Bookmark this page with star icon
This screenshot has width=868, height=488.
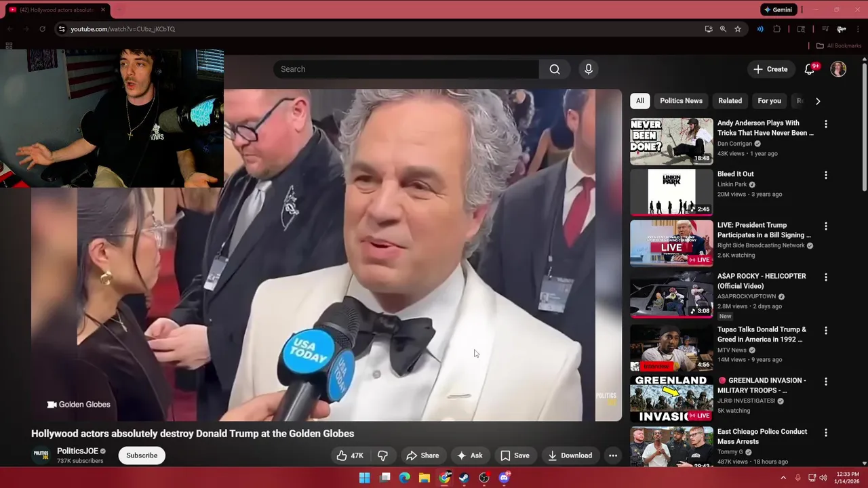pos(738,29)
